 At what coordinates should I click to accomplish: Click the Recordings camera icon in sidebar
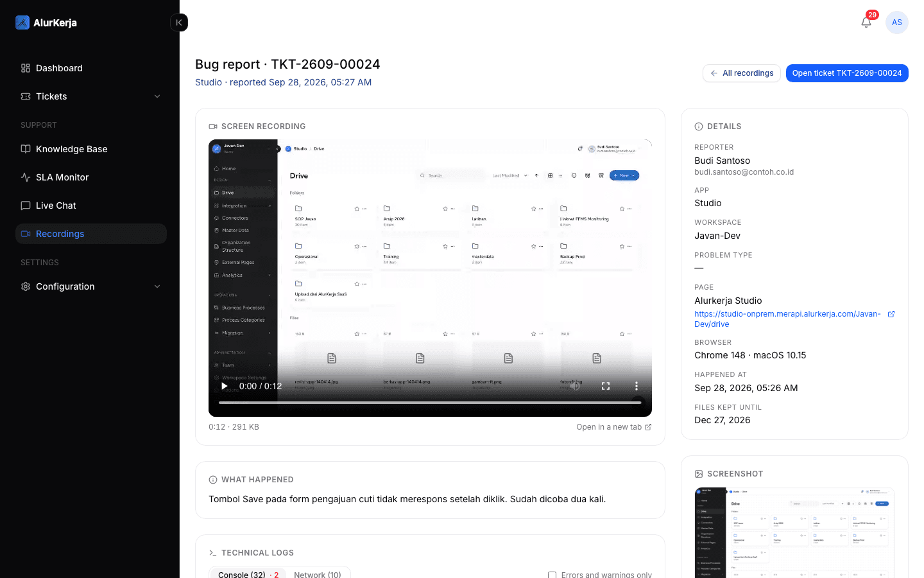point(26,234)
